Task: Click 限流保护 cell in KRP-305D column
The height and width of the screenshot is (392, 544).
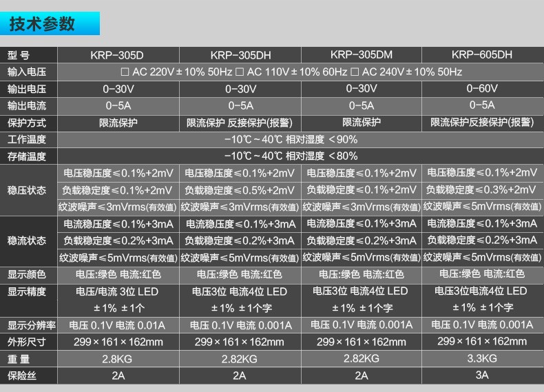Action: (118, 123)
